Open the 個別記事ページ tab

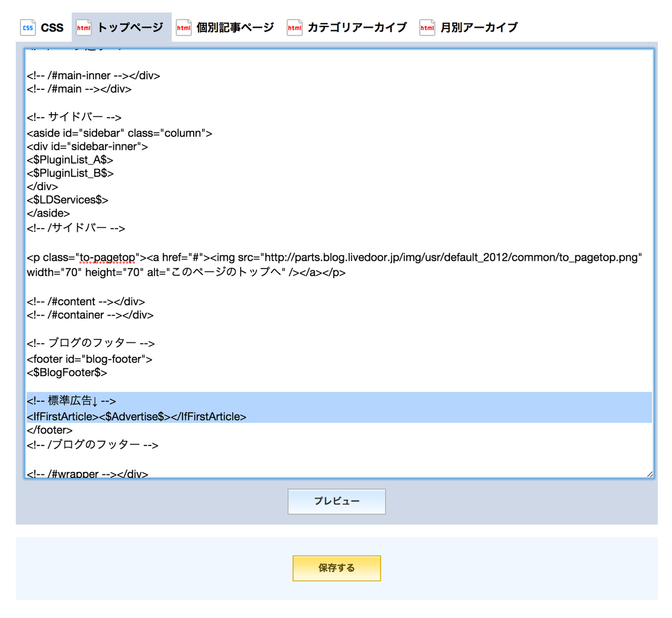point(234,27)
